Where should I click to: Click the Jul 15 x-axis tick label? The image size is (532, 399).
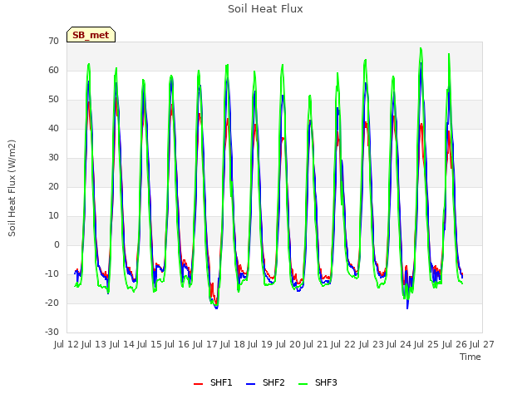pyautogui.click(x=150, y=344)
